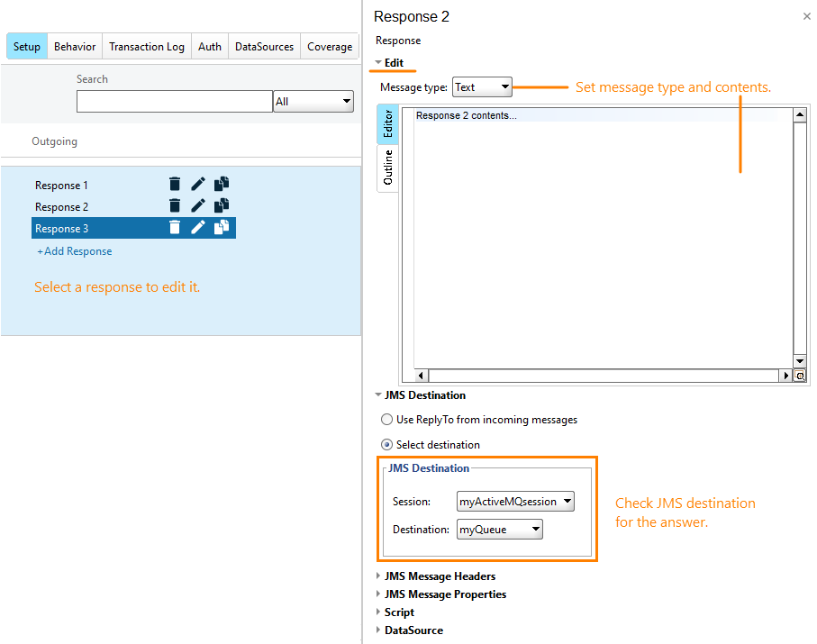Open the All filter dropdown beside Search
This screenshot has height=644, width=817.
pyautogui.click(x=313, y=101)
